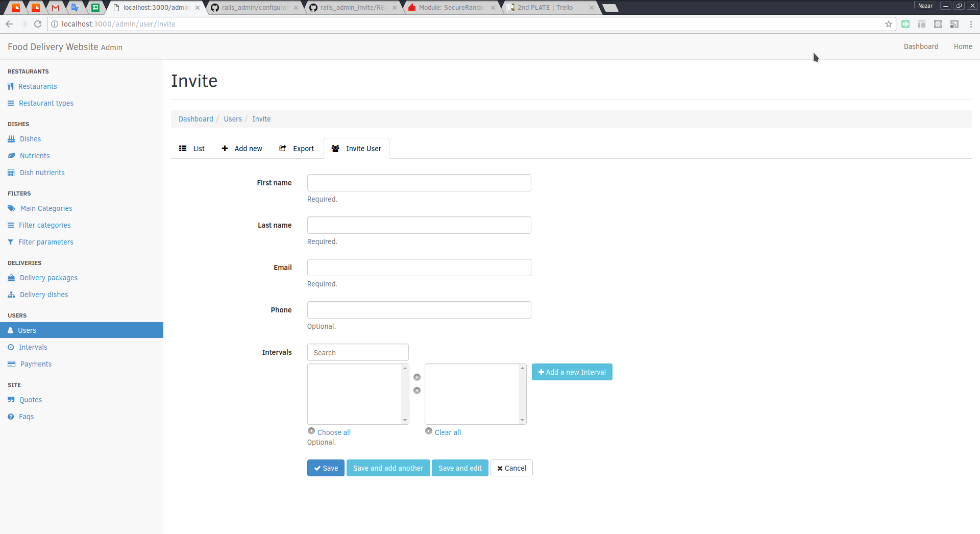Click the Delivery packages briefcase icon
Screen dimensions: 980x534
point(11,278)
